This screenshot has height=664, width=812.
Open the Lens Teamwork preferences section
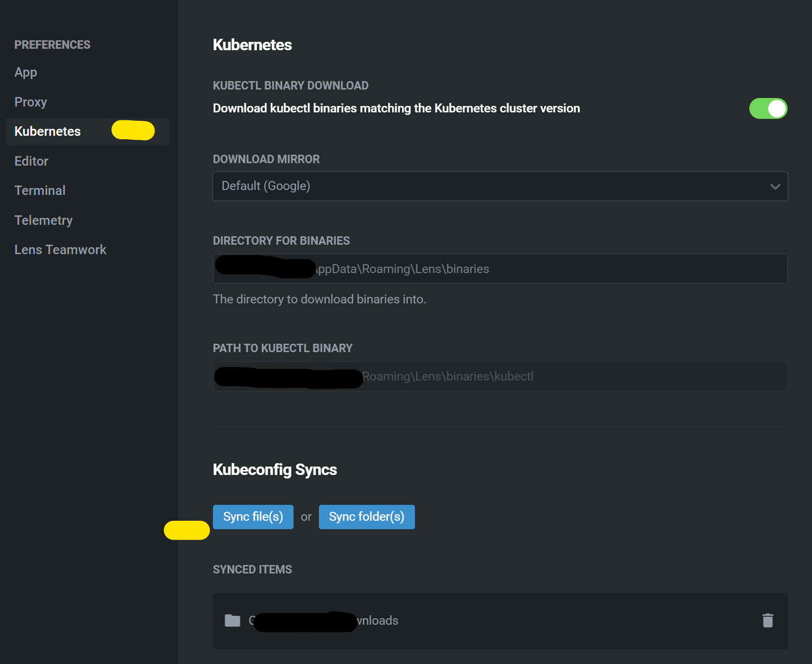pyautogui.click(x=61, y=250)
